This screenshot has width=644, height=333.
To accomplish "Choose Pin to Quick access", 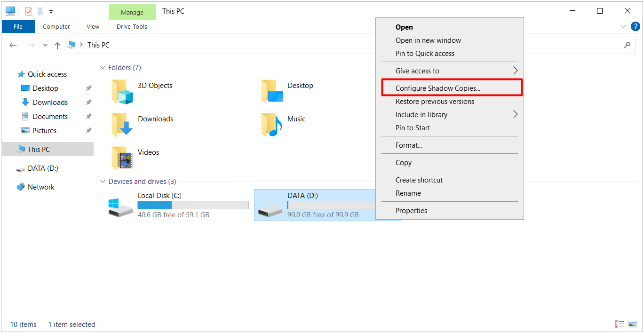I will (450, 54).
